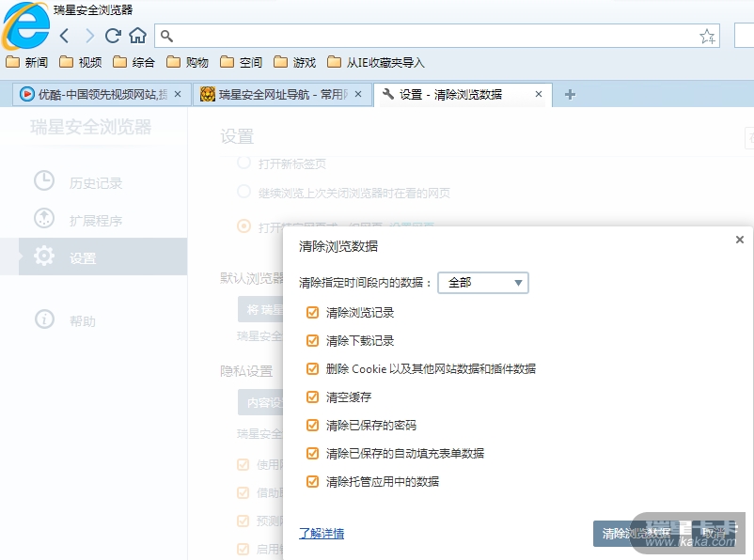The width and height of the screenshot is (754, 560).
Task: Close the 清除浏览数据 dialog with X
Action: point(740,240)
